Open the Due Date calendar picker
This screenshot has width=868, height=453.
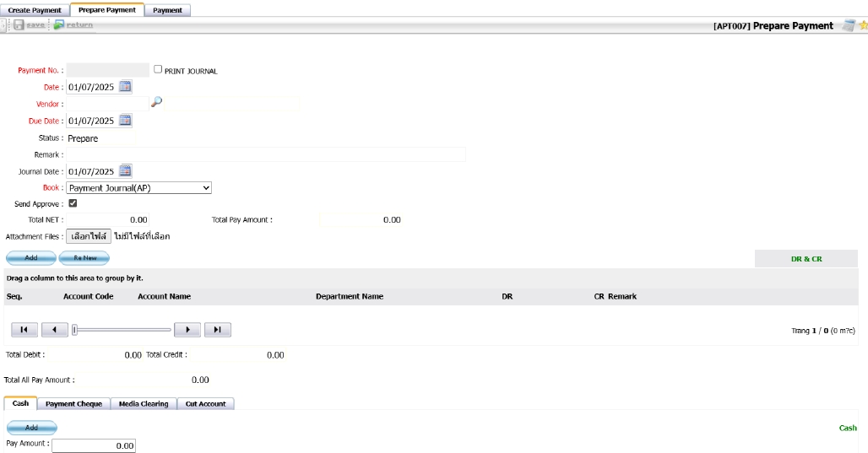pos(125,120)
